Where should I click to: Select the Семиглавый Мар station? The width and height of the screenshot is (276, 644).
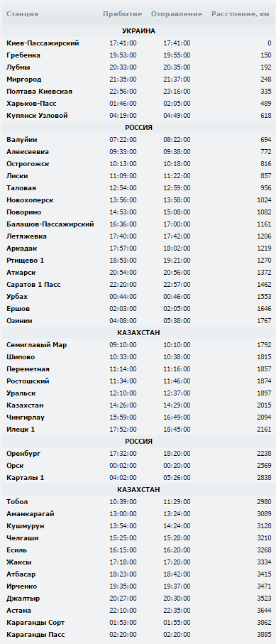(x=37, y=345)
